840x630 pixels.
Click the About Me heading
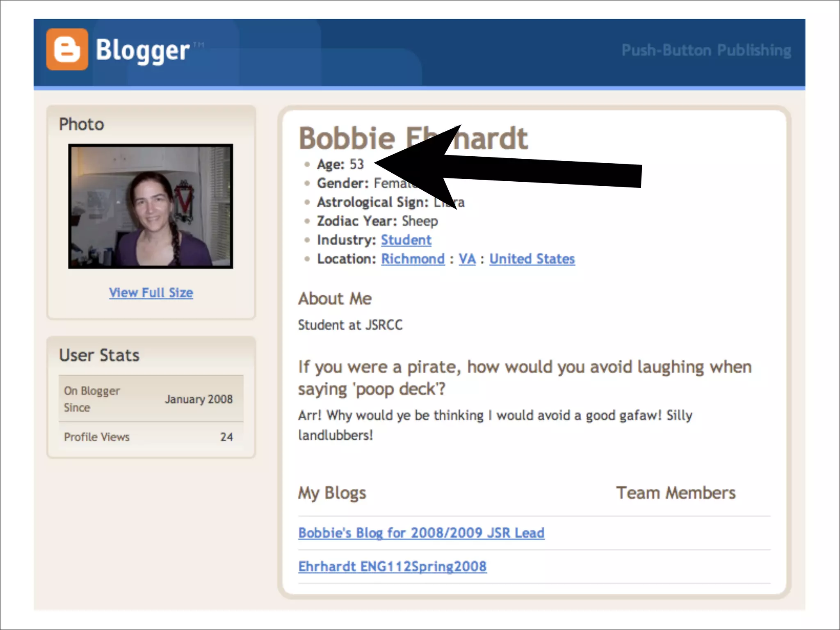[335, 299]
